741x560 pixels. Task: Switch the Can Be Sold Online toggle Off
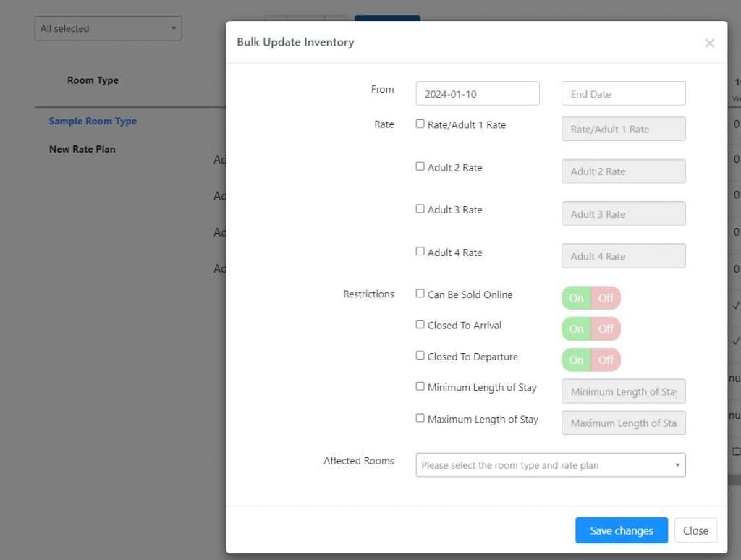(606, 297)
